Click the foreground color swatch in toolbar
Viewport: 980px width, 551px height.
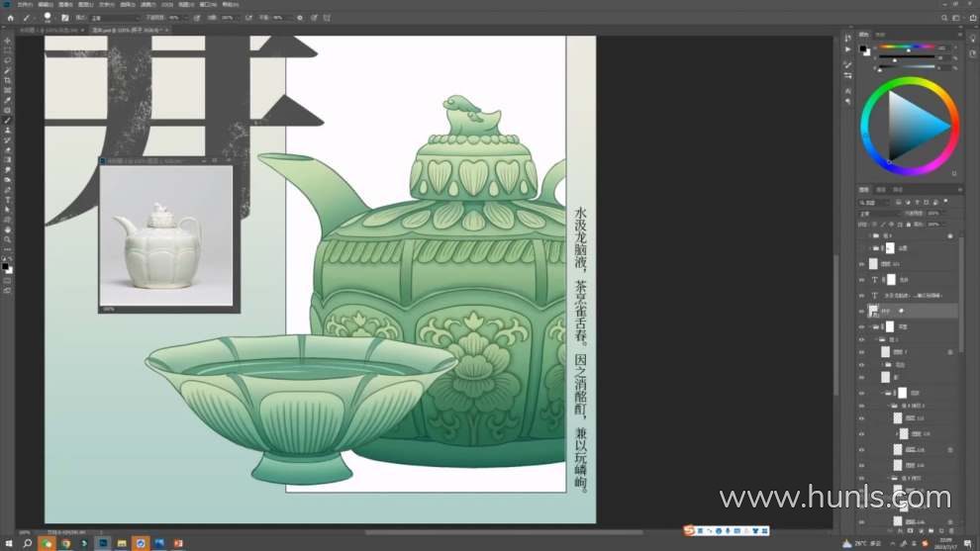point(5,267)
